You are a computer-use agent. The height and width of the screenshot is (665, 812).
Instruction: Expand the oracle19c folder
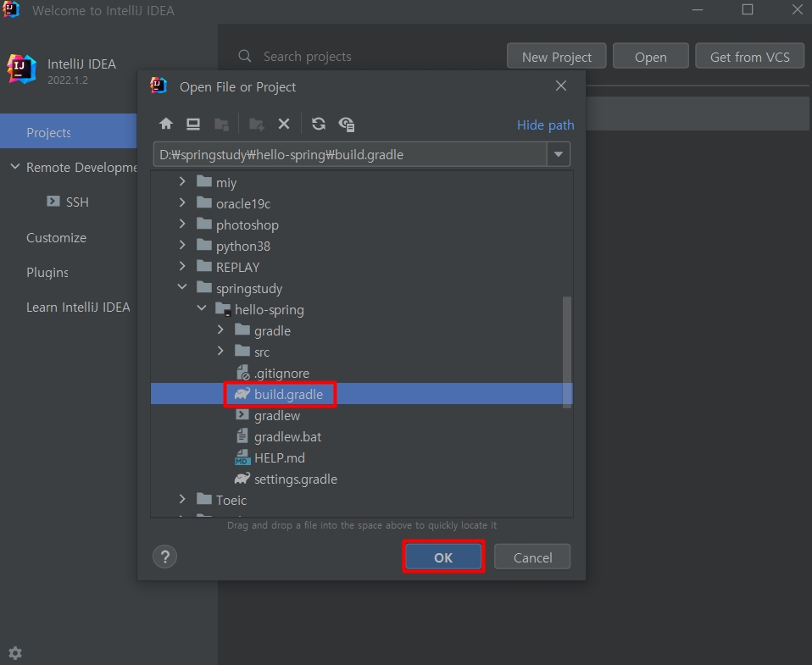pyautogui.click(x=182, y=202)
